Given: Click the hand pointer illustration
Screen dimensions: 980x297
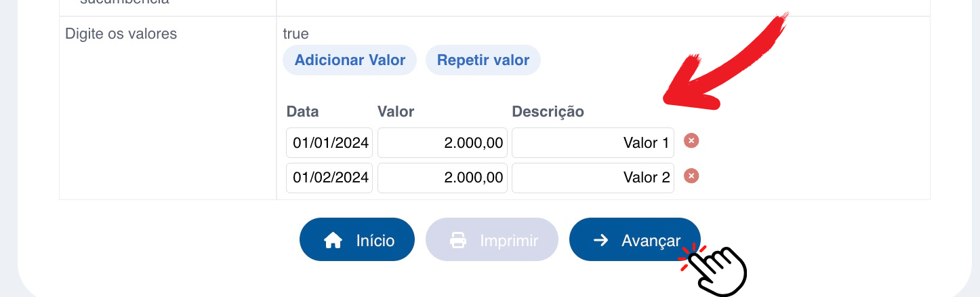Looking at the screenshot, I should (713, 270).
